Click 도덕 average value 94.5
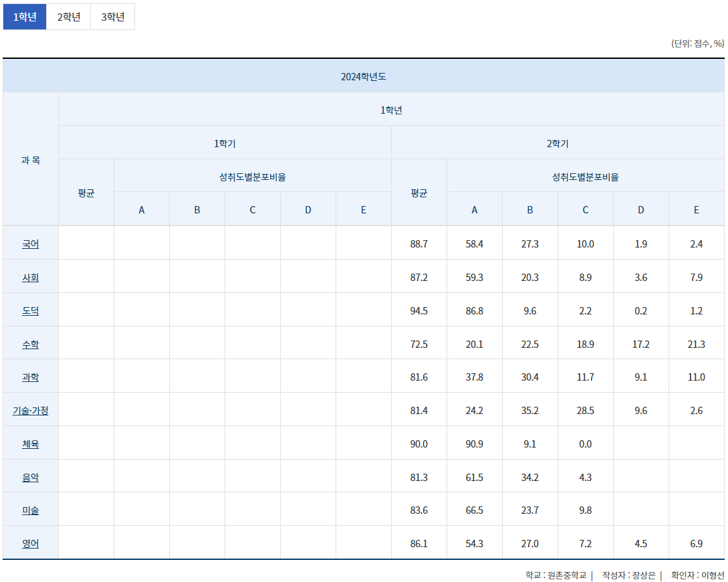Viewport: 728px width, 582px height. coord(418,311)
